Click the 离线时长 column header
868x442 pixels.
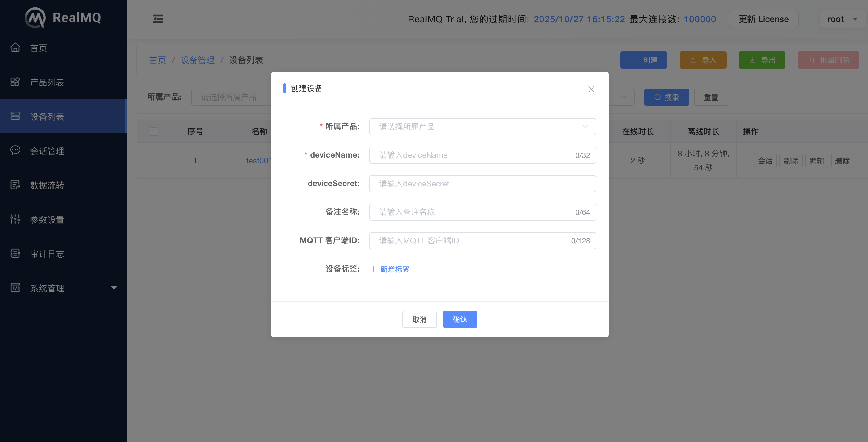tap(703, 131)
